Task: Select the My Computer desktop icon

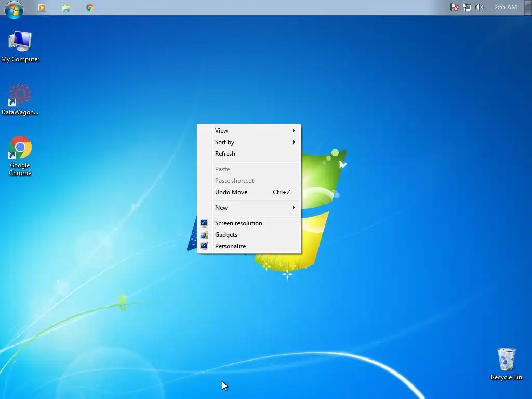Action: (x=20, y=47)
